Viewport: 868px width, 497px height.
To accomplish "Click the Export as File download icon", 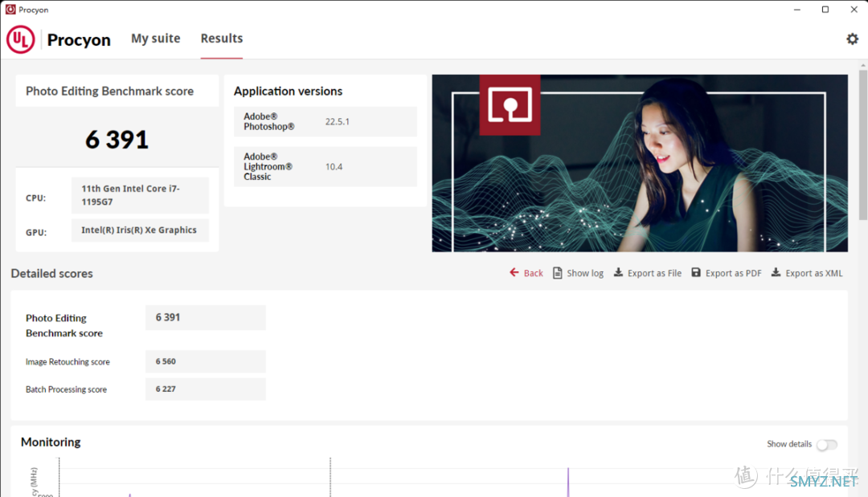I will [618, 272].
